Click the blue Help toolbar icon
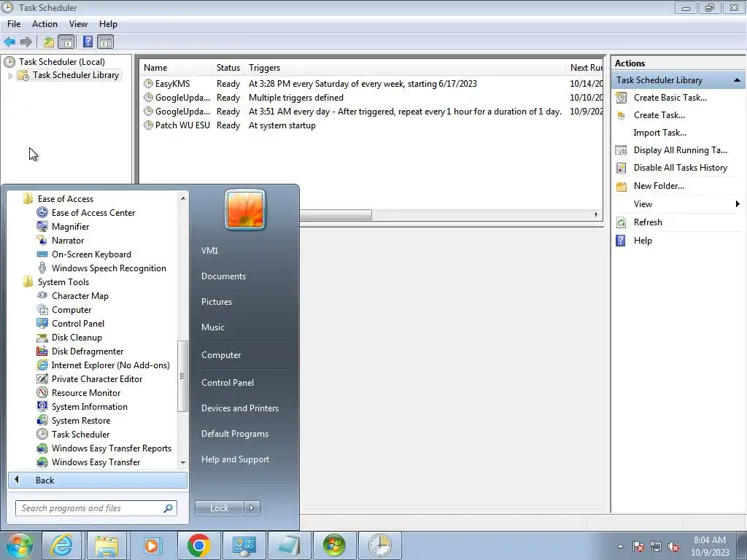Image resolution: width=747 pixels, height=560 pixels. [x=88, y=42]
